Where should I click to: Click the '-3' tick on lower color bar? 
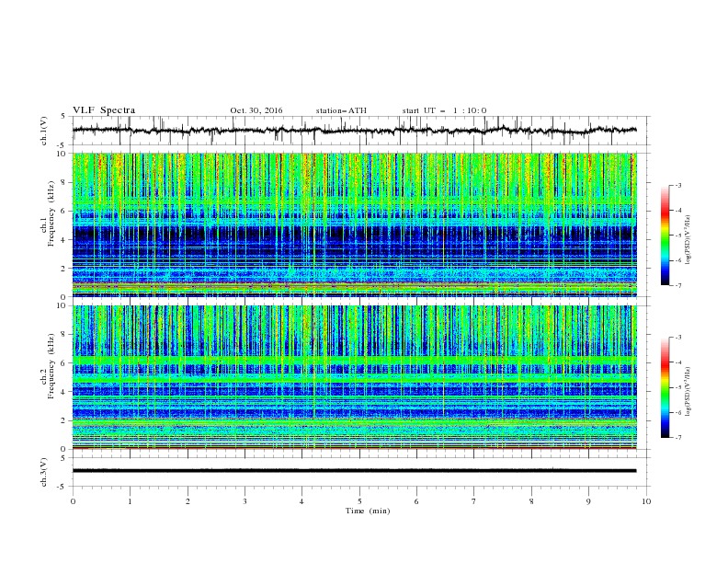678,338
